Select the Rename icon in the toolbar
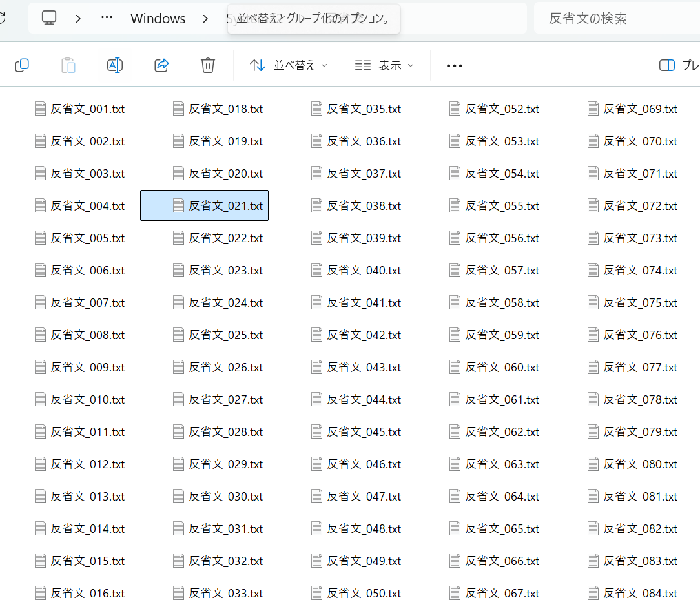The image size is (700, 611). click(x=114, y=65)
